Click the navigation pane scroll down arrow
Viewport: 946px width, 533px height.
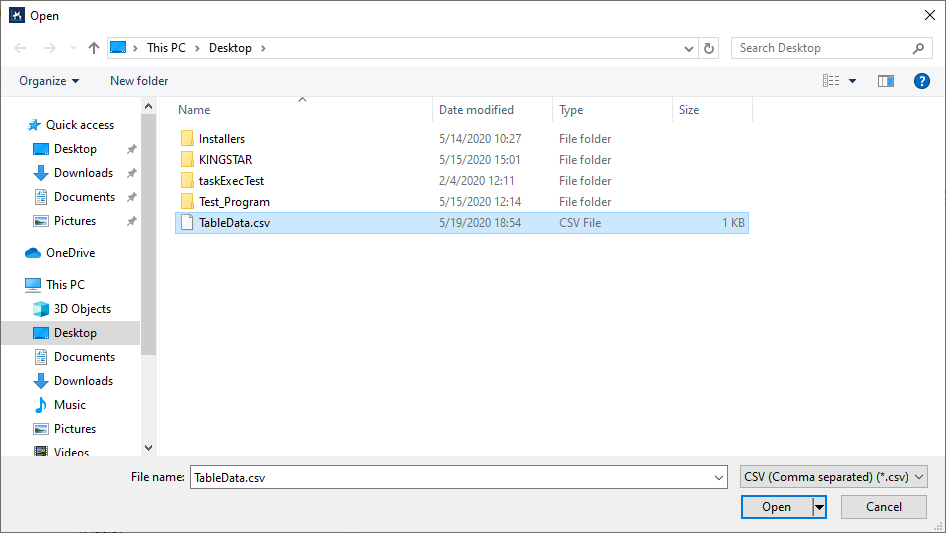[149, 449]
